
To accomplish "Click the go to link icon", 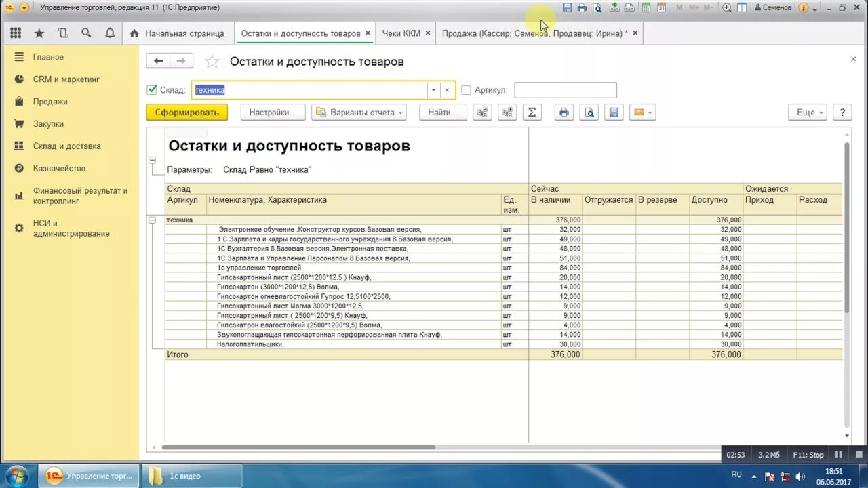I will (629, 7).
